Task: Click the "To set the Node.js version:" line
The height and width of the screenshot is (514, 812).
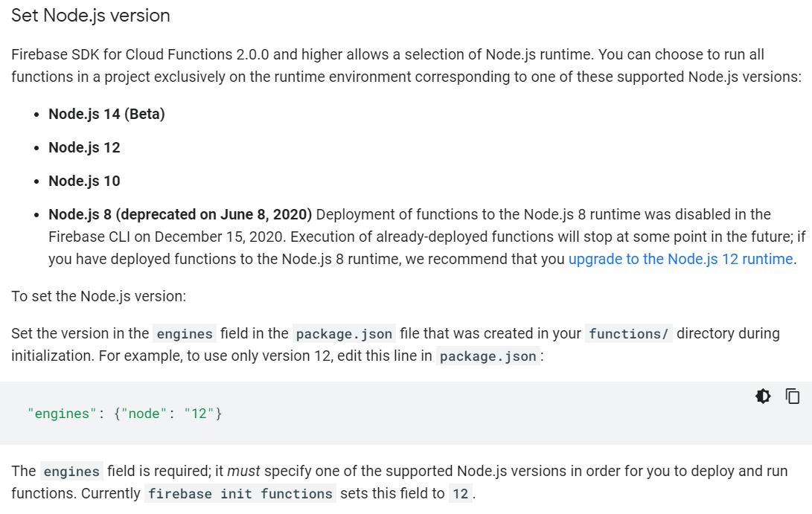Action: click(98, 296)
